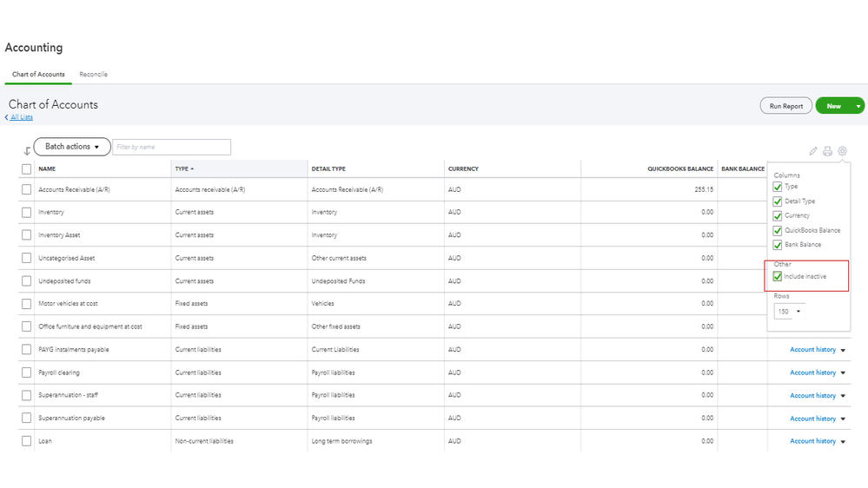Select the Undeposited funds row checkbox
The image size is (868, 488).
[27, 281]
